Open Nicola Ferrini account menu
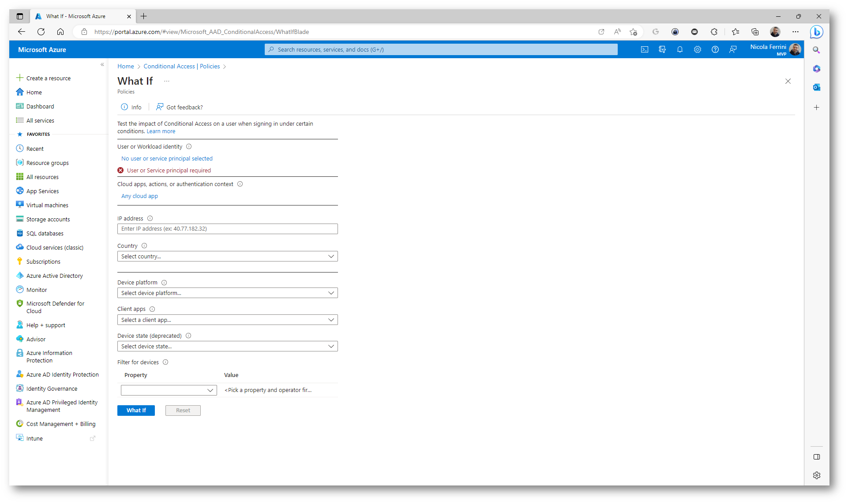 (775, 49)
